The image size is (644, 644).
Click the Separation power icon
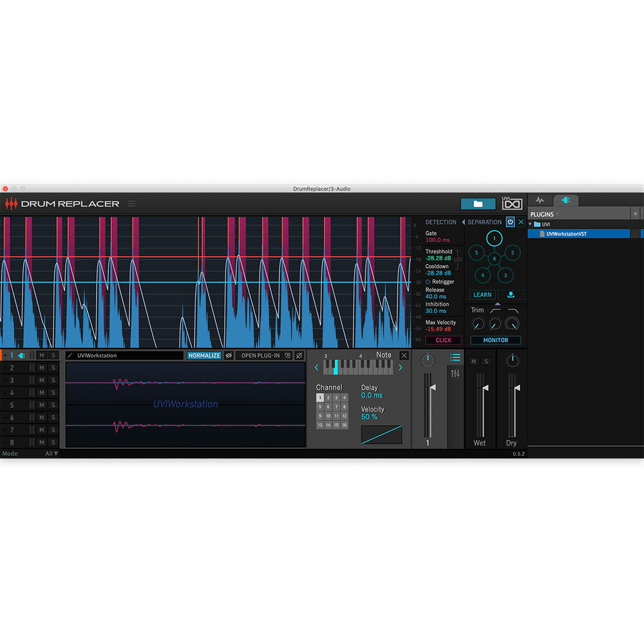(x=510, y=222)
